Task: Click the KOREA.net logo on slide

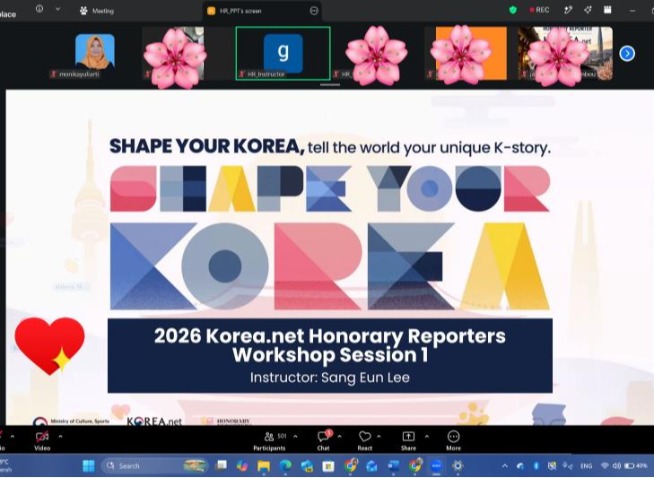Action: point(154,421)
